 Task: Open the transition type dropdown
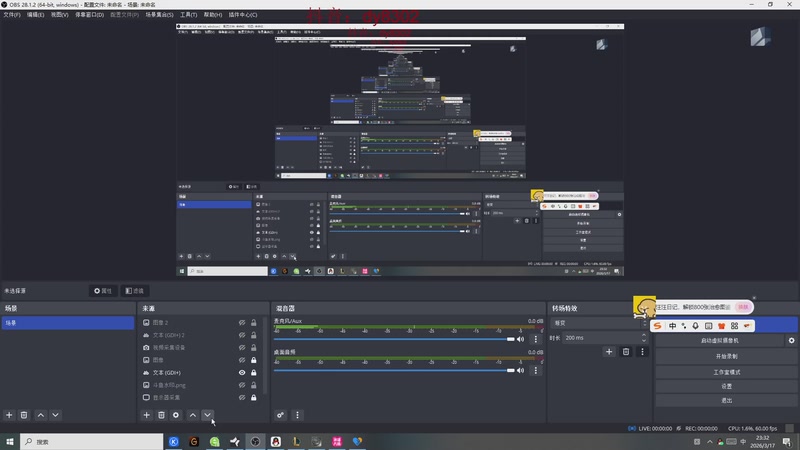click(598, 323)
